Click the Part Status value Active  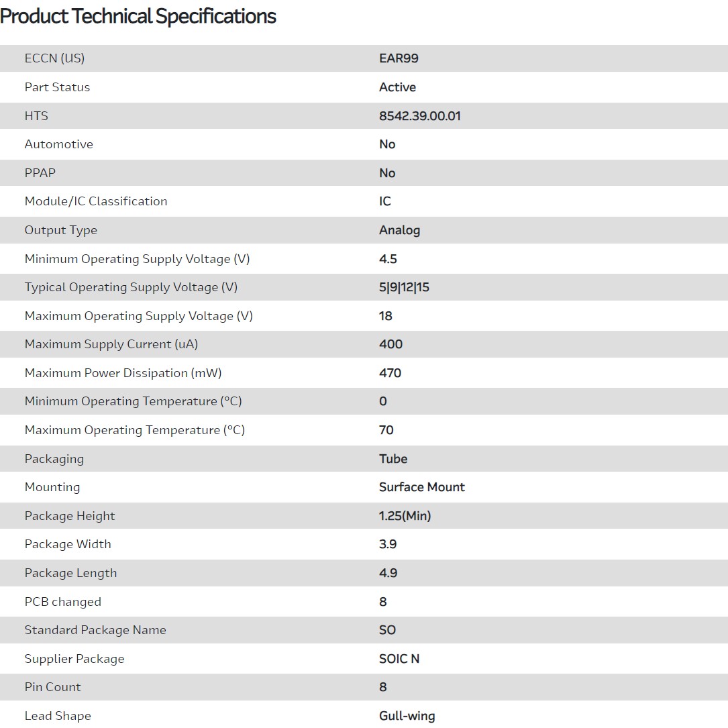tap(397, 87)
